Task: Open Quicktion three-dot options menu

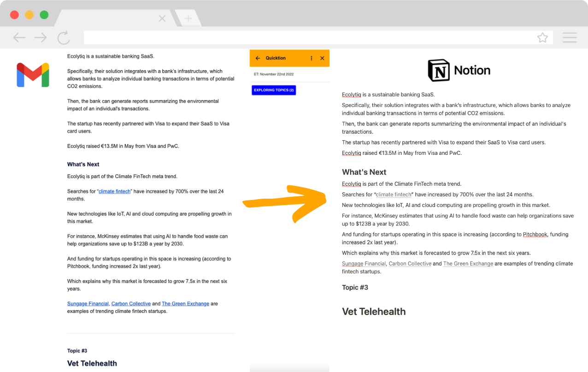Action: pyautogui.click(x=312, y=59)
